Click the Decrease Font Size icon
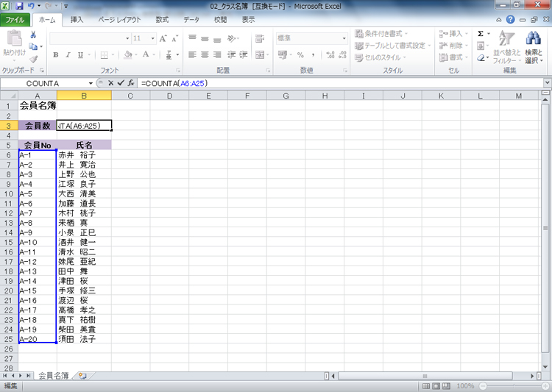The width and height of the screenshot is (552, 392). point(174,38)
